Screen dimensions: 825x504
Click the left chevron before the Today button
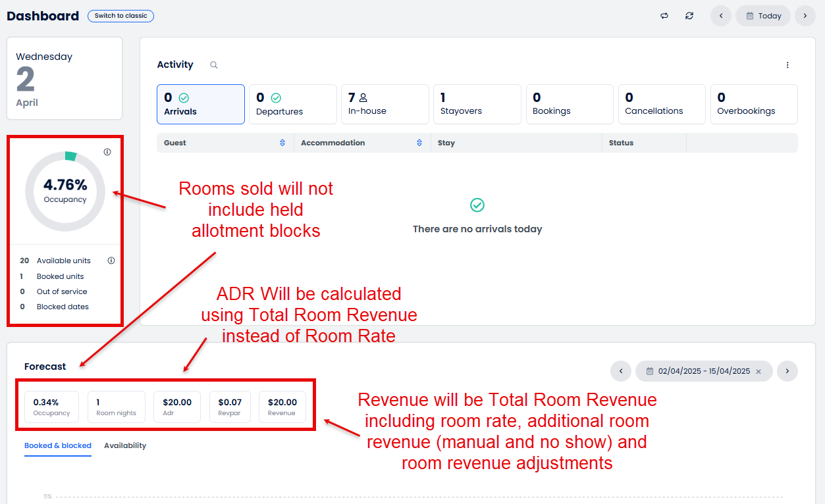pos(720,15)
